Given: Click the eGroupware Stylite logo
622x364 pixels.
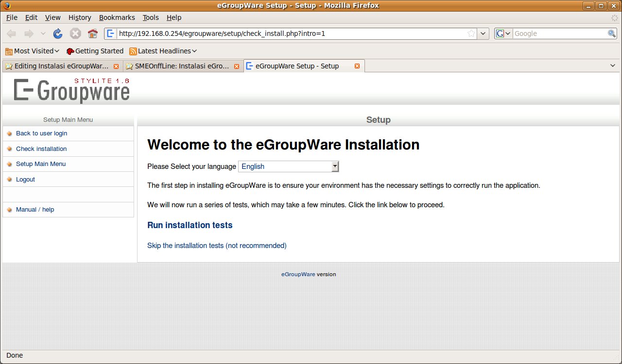Looking at the screenshot, I should [x=72, y=90].
